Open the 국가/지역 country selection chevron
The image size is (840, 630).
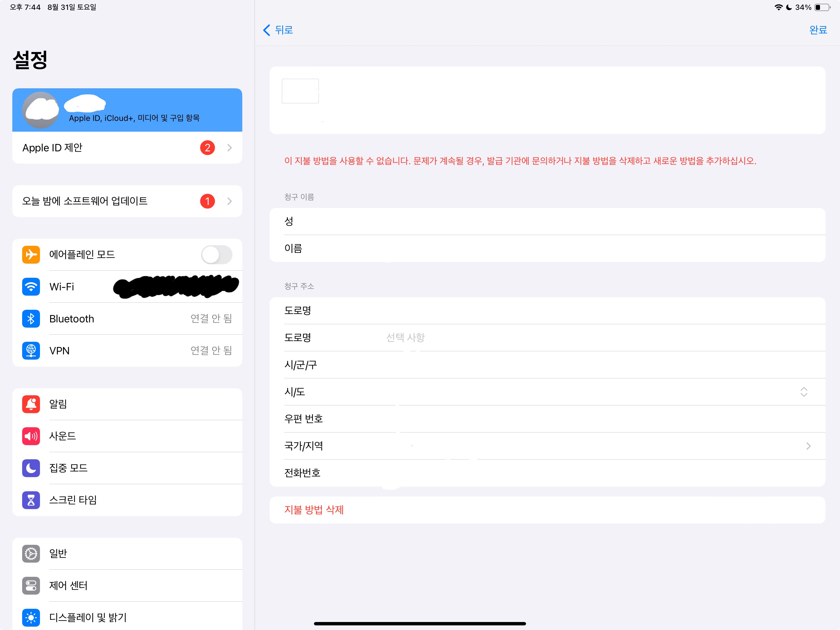(808, 446)
